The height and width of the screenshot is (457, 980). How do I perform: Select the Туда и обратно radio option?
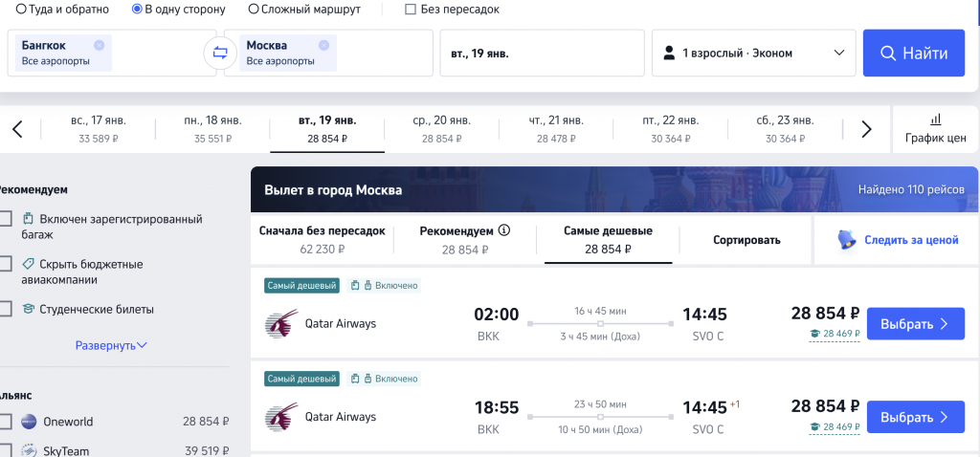21,10
